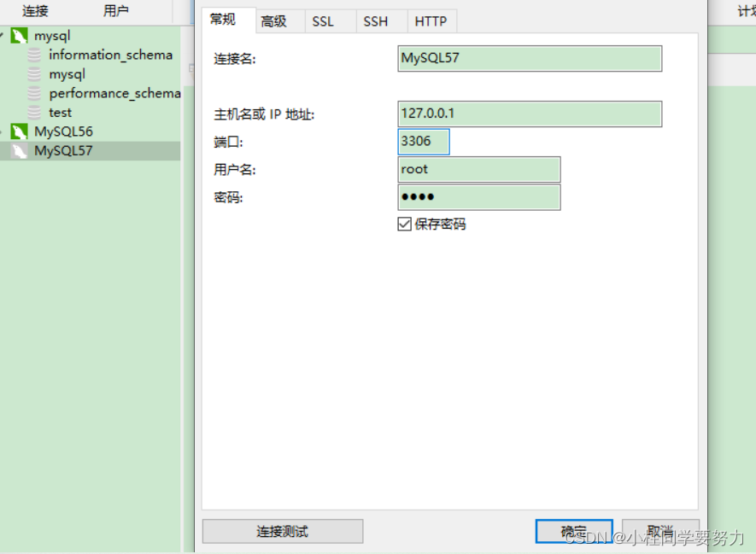Click the 连接测试 button
Screen dimensions: 756x554
coord(283,531)
